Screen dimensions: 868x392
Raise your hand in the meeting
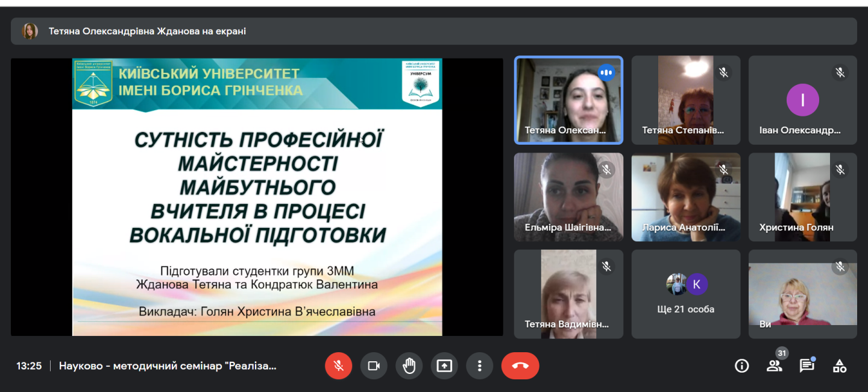[409, 365]
